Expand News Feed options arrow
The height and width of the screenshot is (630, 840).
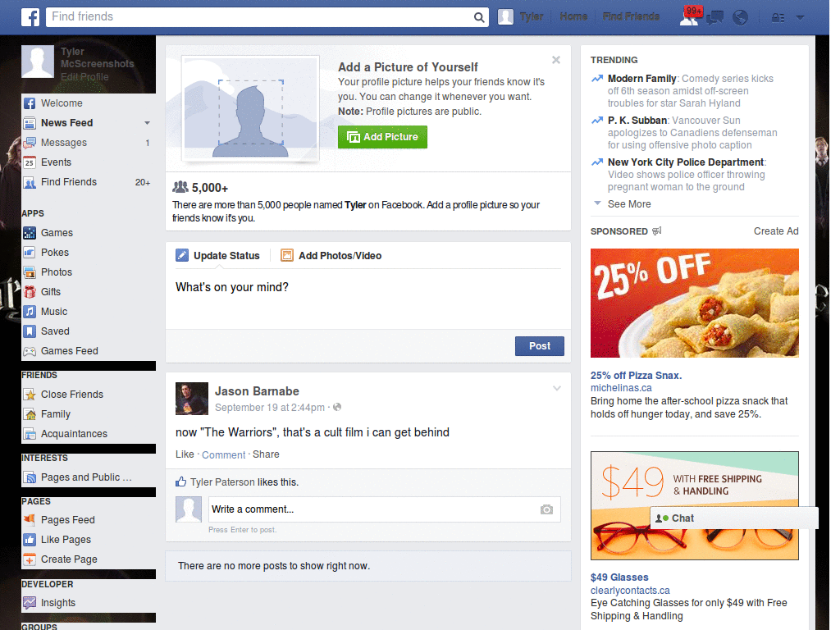(x=147, y=123)
